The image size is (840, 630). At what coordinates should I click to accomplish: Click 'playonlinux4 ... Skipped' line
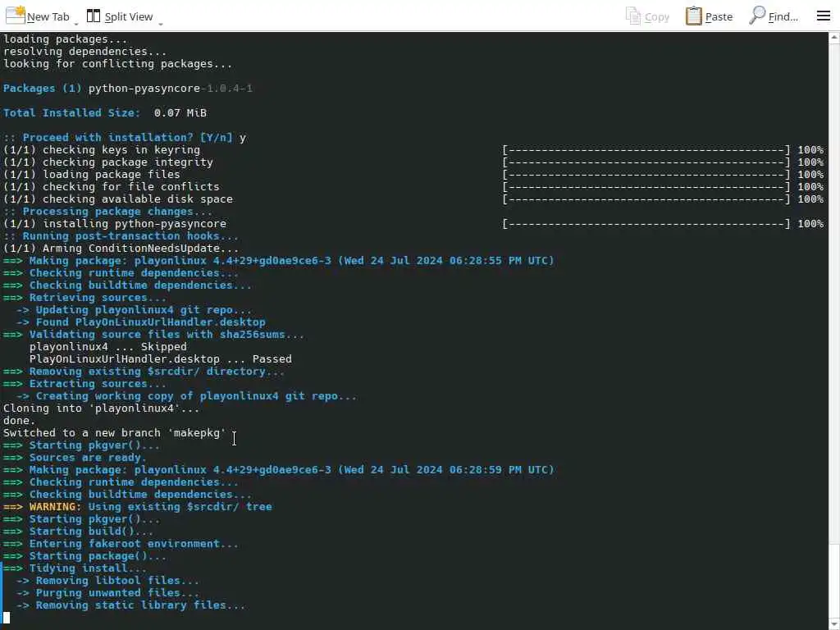tap(108, 347)
